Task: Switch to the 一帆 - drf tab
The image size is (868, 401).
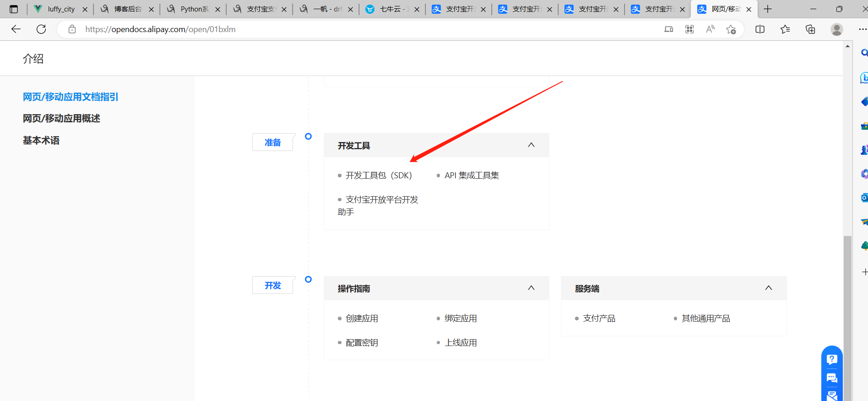Action: click(x=326, y=9)
